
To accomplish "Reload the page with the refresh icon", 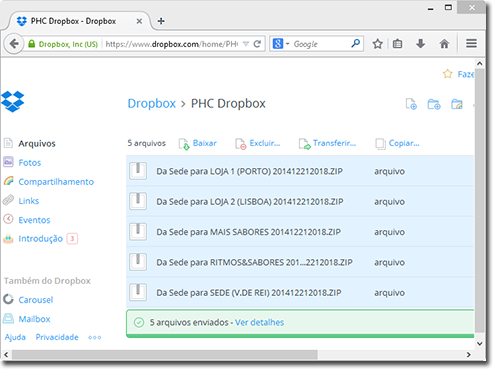I will click(257, 44).
